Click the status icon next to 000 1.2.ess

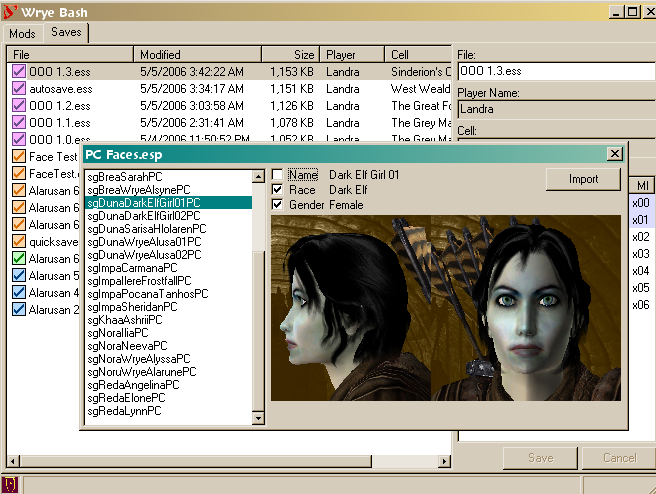coord(18,105)
